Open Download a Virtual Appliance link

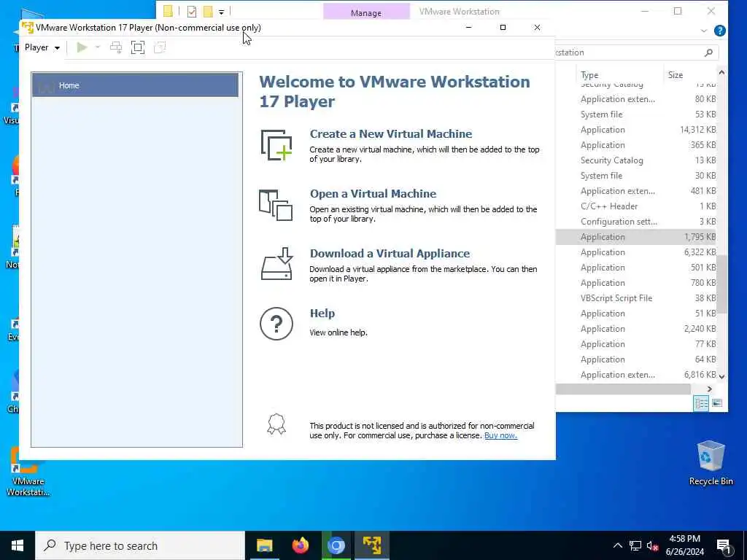390,253
